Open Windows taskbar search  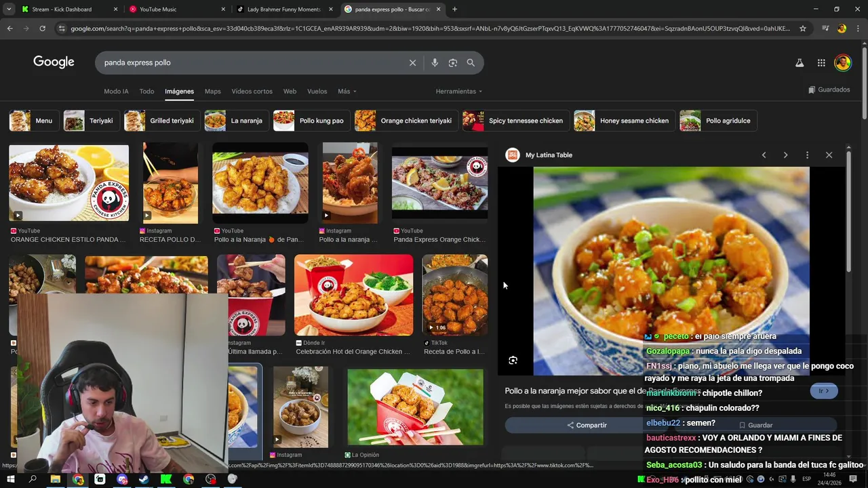click(x=33, y=479)
